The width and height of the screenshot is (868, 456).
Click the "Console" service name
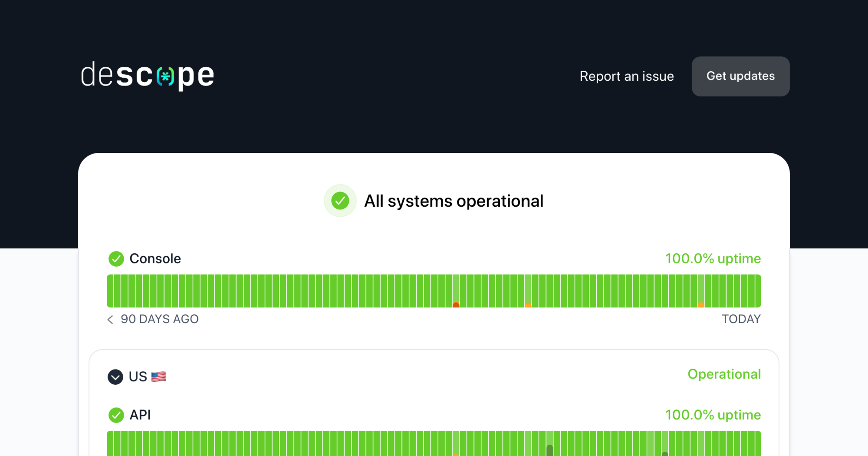point(155,259)
